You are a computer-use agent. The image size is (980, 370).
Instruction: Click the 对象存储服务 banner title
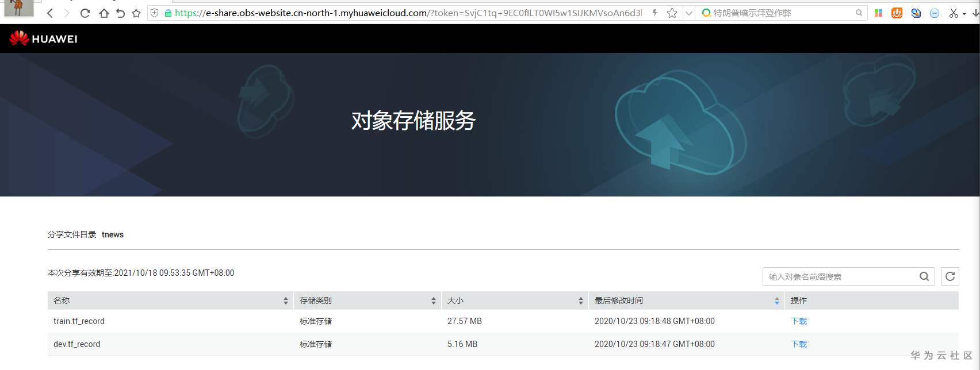(414, 121)
